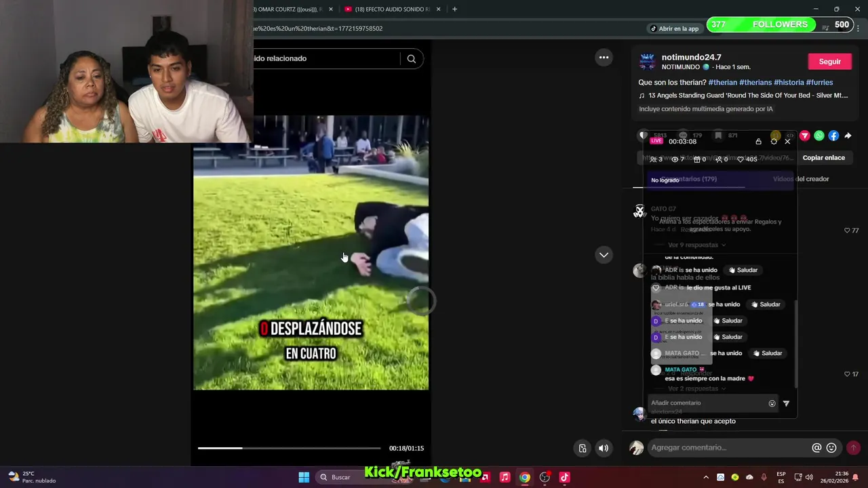
Task: Open the Windows Start menu
Action: (304, 477)
